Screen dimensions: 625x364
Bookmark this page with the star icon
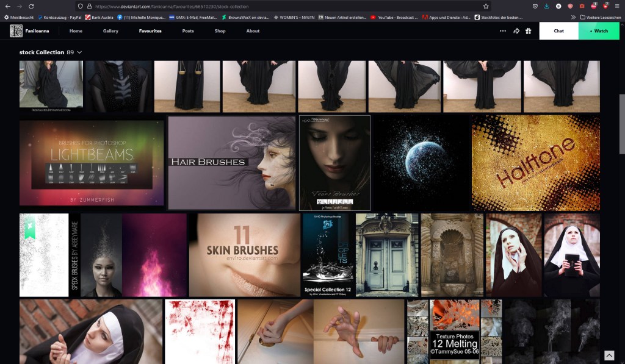click(486, 6)
